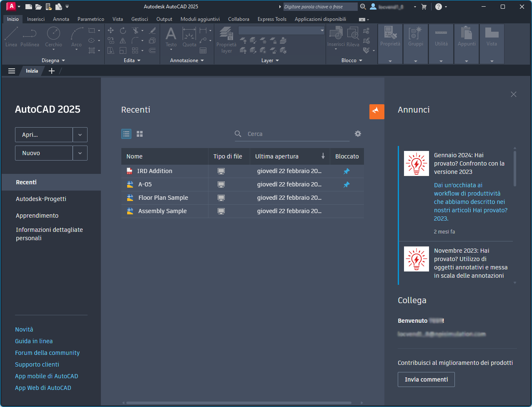Click the search magnifier icon in title bar
532x407 pixels.
[363, 7]
